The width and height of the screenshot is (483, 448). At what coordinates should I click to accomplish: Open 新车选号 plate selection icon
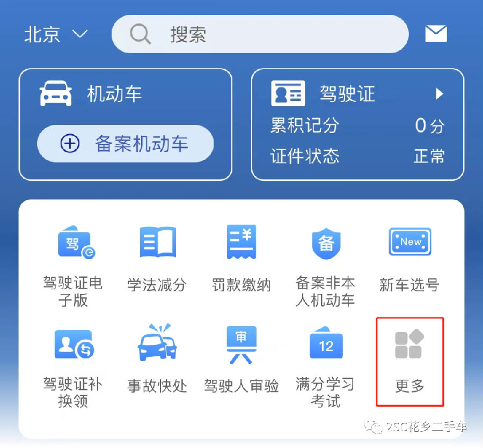409,241
